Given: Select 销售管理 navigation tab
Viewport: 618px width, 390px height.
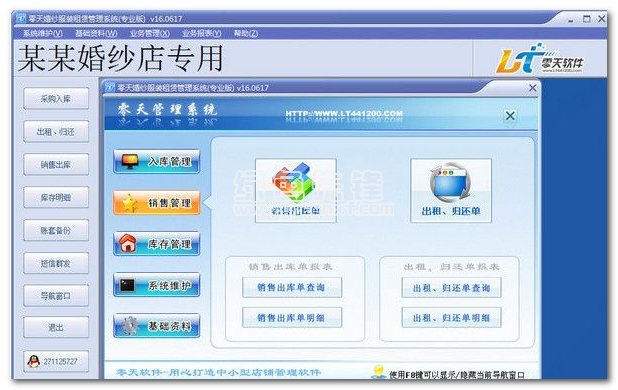Looking at the screenshot, I should (x=156, y=203).
